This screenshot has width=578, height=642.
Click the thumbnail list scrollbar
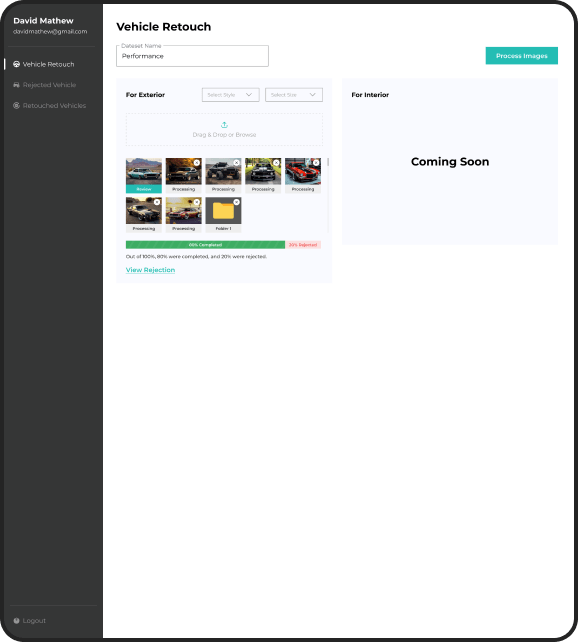(328, 163)
